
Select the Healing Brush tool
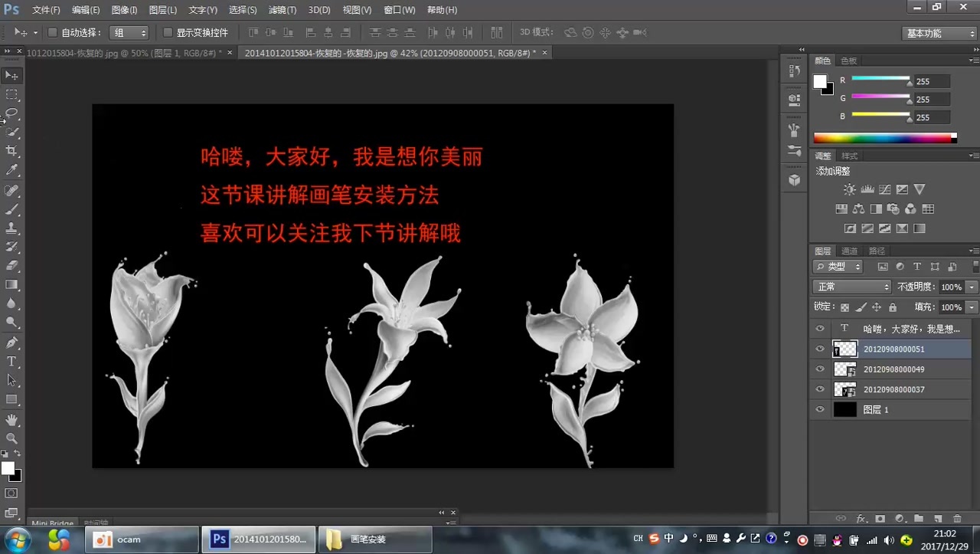11,190
